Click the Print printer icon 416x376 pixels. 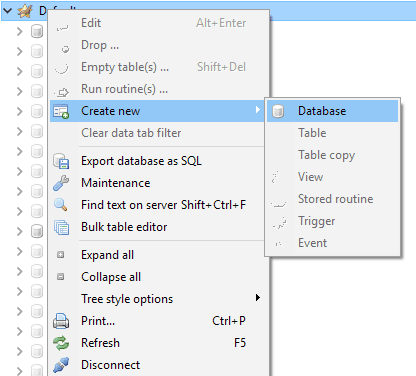pos(61,321)
